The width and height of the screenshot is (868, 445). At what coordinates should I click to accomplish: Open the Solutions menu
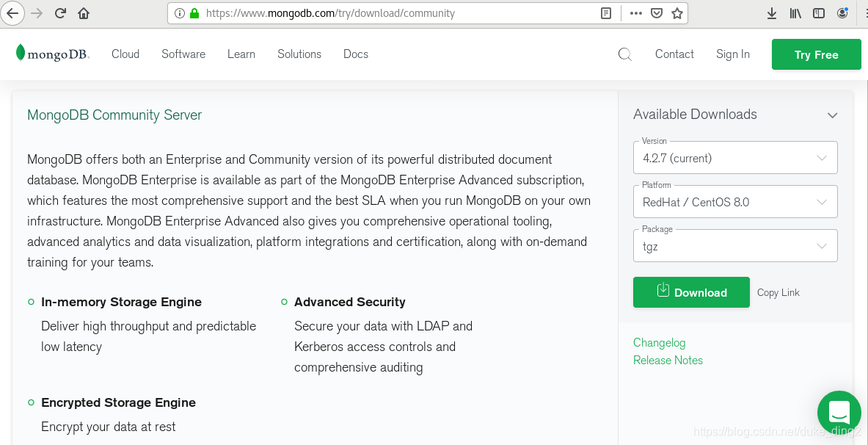pos(299,54)
